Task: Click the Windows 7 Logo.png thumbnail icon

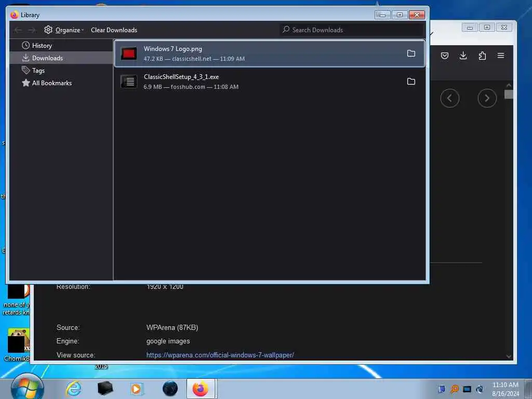Action: [129, 54]
